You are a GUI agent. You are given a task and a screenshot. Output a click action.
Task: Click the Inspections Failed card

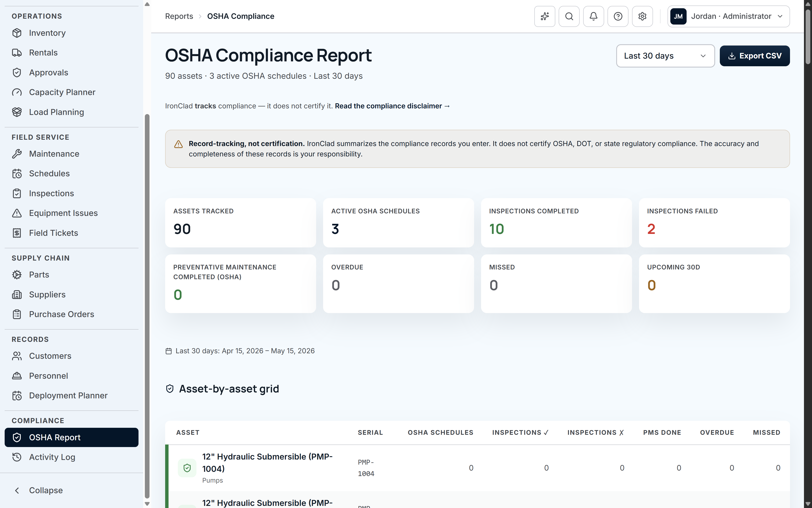[714, 223]
